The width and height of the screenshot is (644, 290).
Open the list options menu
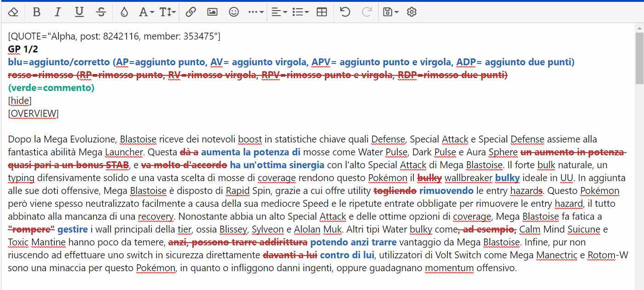pos(301,12)
